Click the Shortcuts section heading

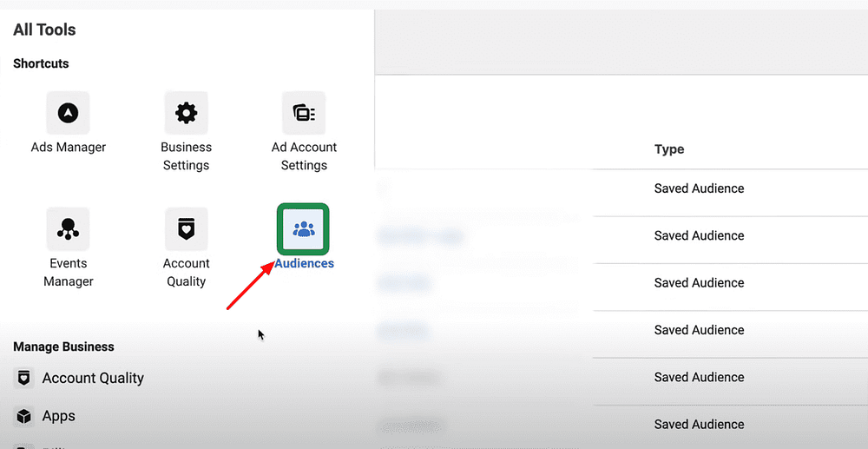pyautogui.click(x=41, y=63)
